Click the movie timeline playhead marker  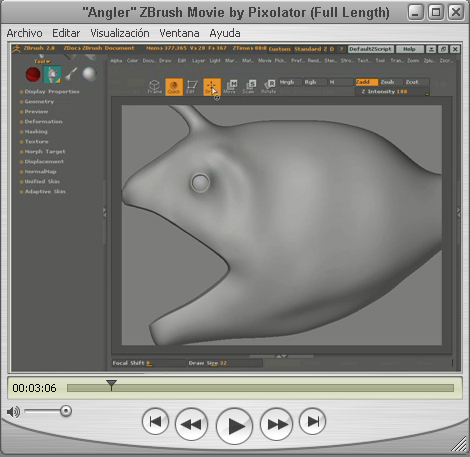pos(111,385)
